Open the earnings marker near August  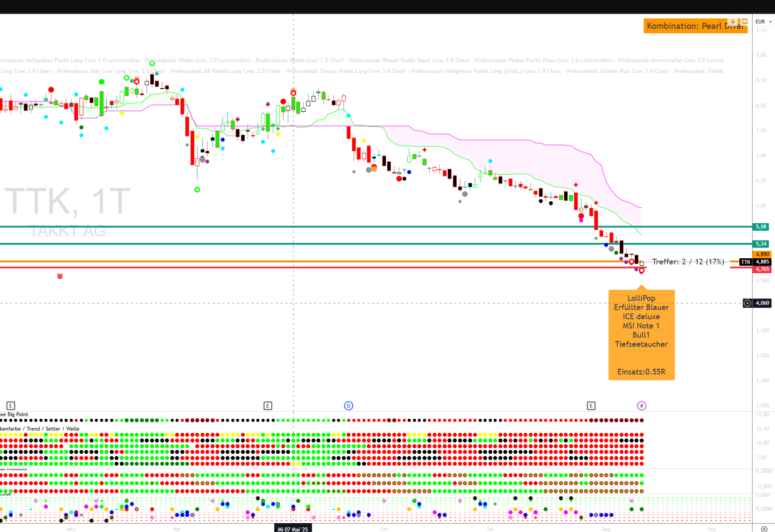tap(591, 406)
